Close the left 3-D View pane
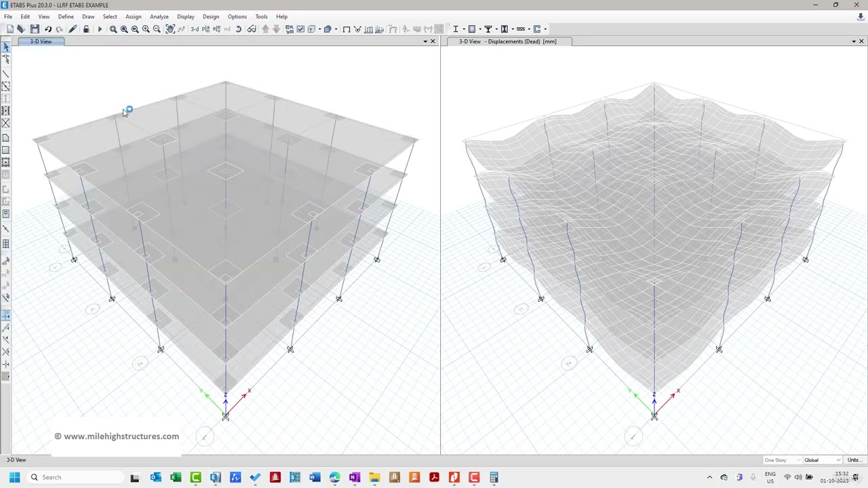 coord(433,41)
